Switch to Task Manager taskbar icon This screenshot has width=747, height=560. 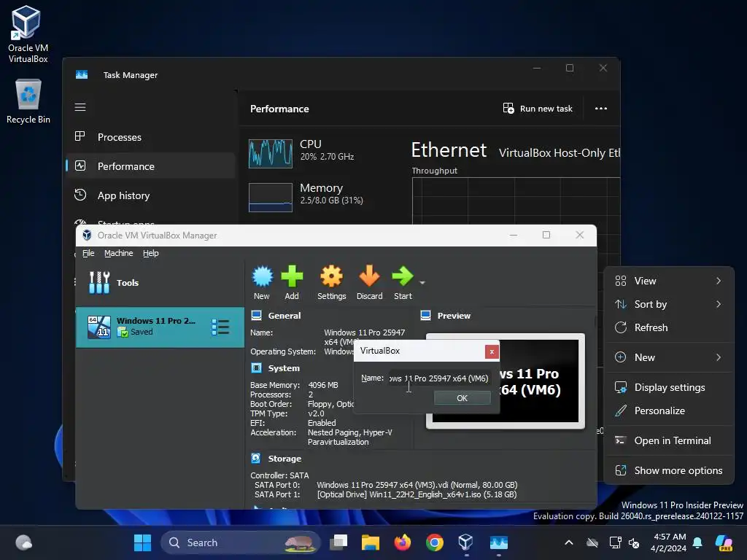[499, 542]
